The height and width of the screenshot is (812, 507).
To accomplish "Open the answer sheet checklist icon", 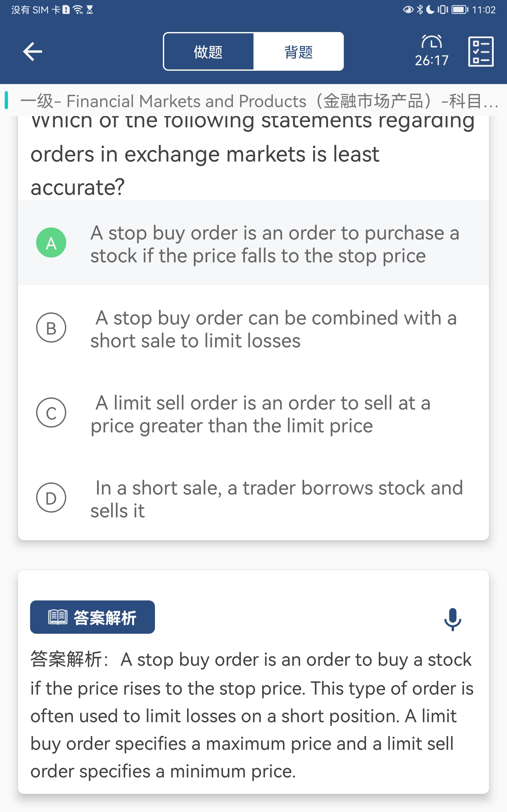I will tap(480, 52).
